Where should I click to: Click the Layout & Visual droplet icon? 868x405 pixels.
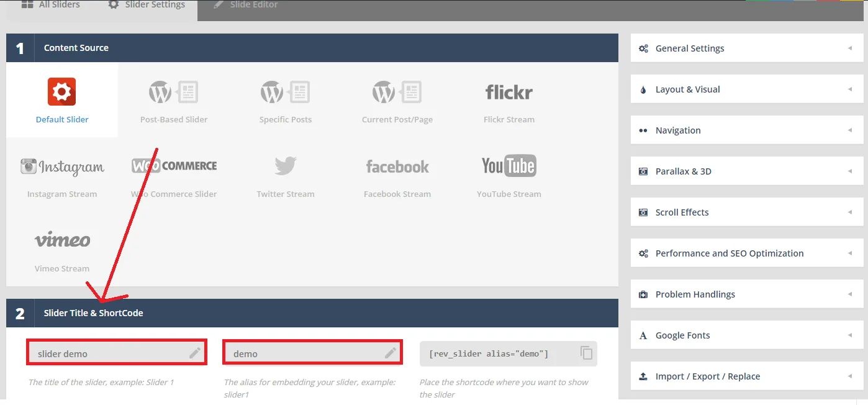tap(643, 89)
